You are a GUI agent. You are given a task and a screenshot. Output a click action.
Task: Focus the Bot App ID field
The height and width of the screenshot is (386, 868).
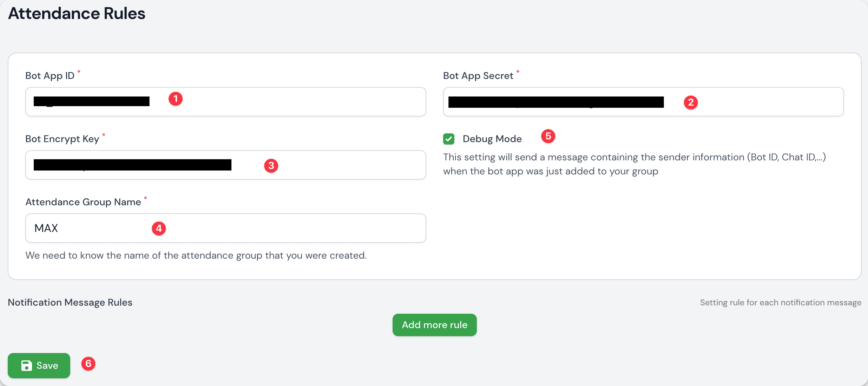click(x=281, y=102)
